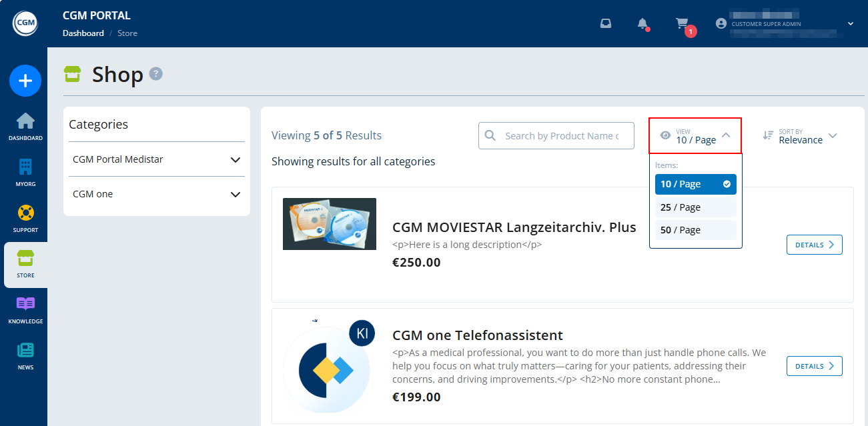The height and width of the screenshot is (426, 868).
Task: Open the inbox tray icon
Action: [x=606, y=24]
